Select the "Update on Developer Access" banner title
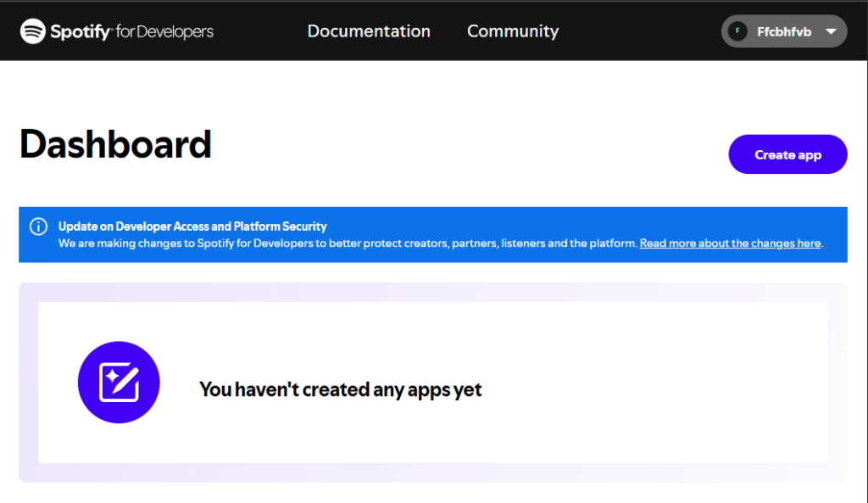The height and width of the screenshot is (503, 868). (x=192, y=226)
